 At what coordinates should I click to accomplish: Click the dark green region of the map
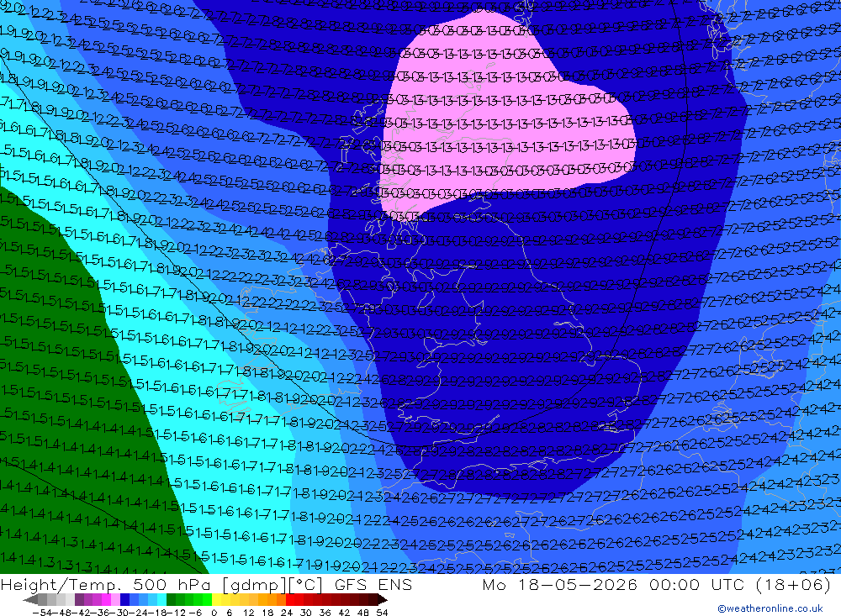click(65, 429)
